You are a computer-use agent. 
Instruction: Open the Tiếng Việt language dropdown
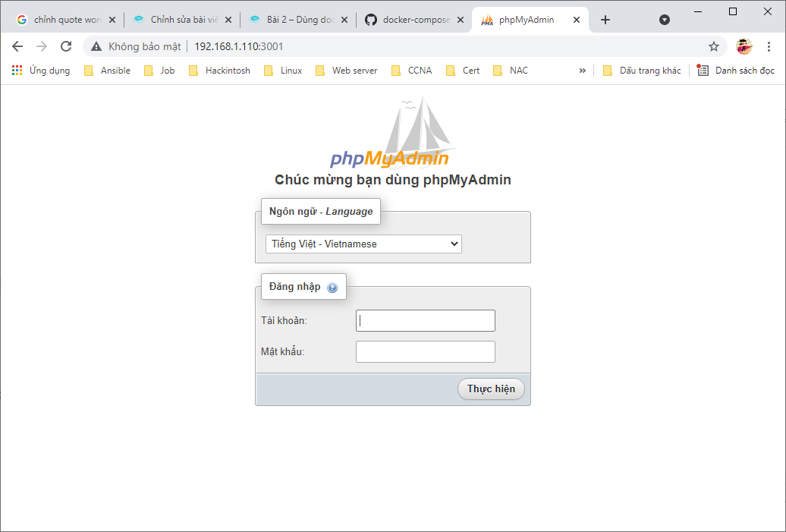pos(363,244)
